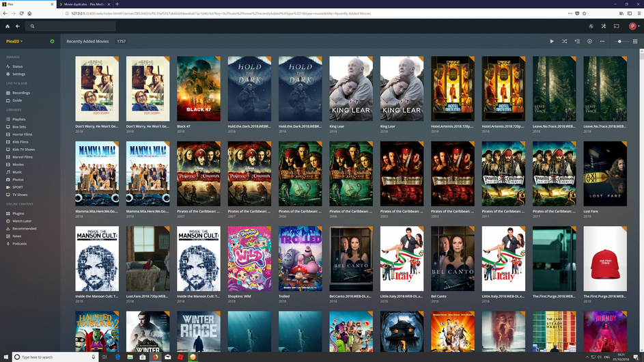The width and height of the screenshot is (644, 362).
Task: Open the Trolled movie poster
Action: click(x=300, y=258)
